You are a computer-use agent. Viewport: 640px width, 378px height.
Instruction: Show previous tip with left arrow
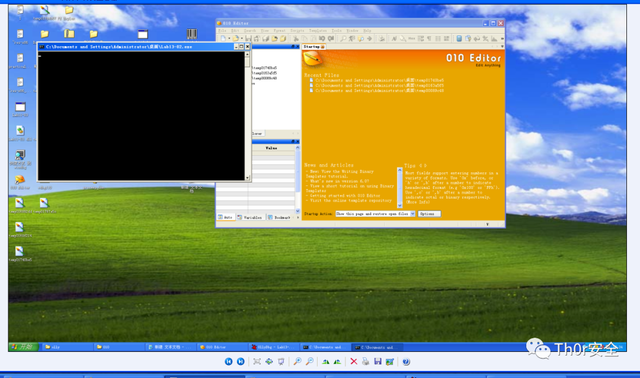point(421,165)
